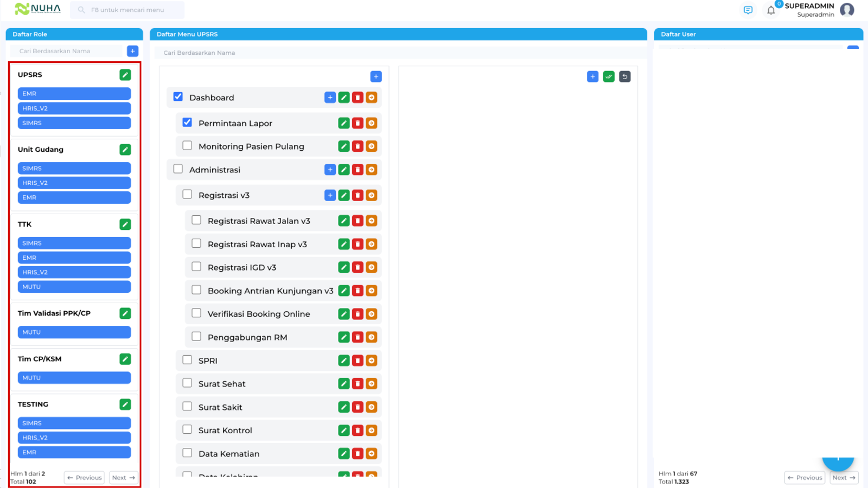
Task: Click the undo reset icon in middle panel
Action: tap(625, 76)
